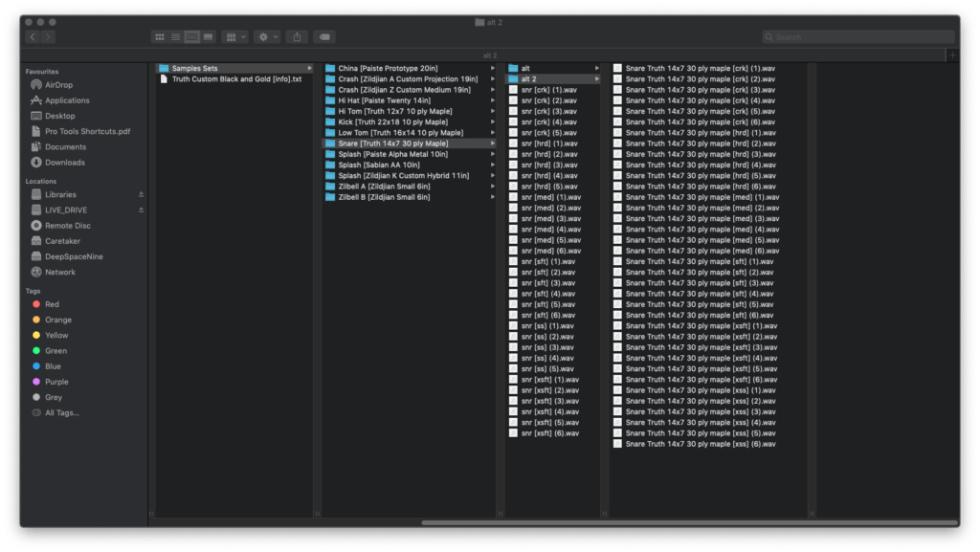Switch to gallery view
This screenshot has width=980, height=552.
click(208, 36)
